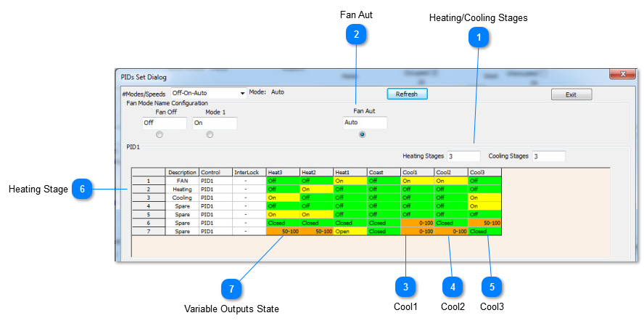Screen dimensions: 644x326
Task: Click the Cool2 column header
Action: tap(451, 172)
